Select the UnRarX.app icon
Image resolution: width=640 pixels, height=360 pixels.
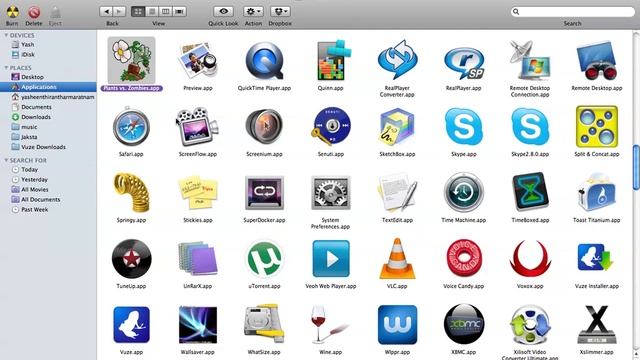tap(198, 259)
